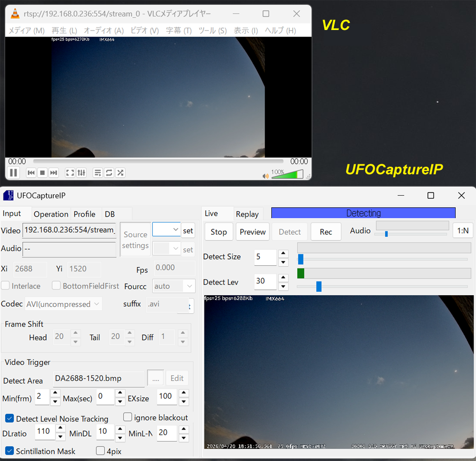
Task: Open the Source settings preset dropdown
Action: (166, 229)
